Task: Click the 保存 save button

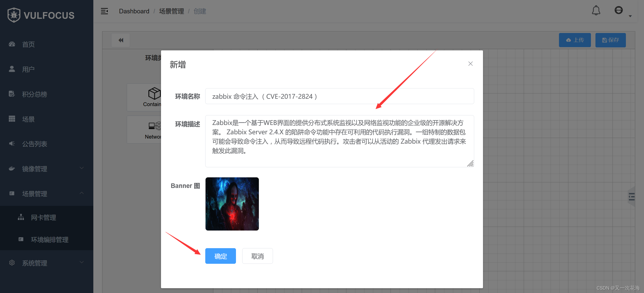Action: point(611,40)
